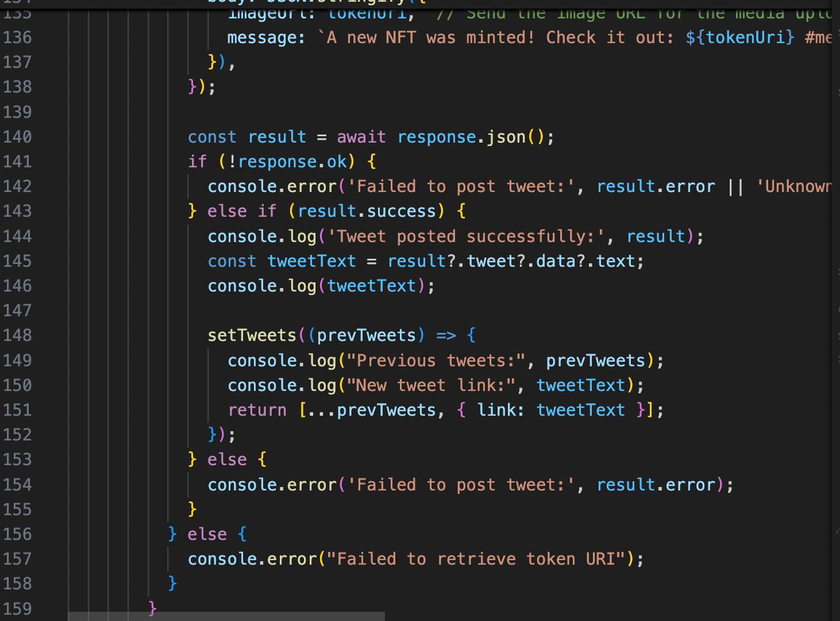Click 'tweetText' variable declaration on line 145
The height and width of the screenshot is (621, 840).
[x=311, y=261]
